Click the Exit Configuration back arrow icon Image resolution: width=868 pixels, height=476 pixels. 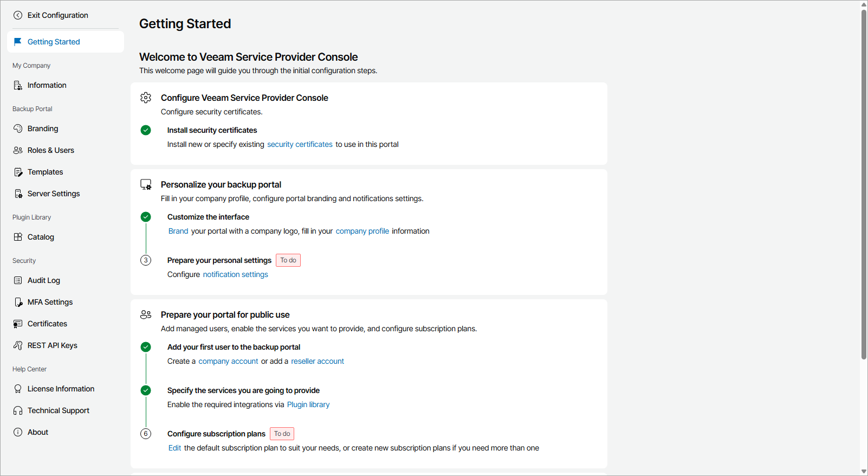(x=18, y=15)
